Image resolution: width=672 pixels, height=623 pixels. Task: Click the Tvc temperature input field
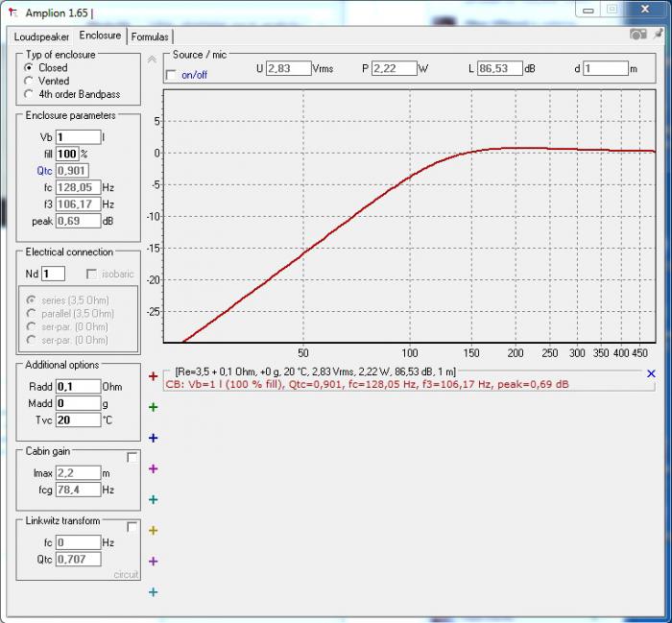78,419
